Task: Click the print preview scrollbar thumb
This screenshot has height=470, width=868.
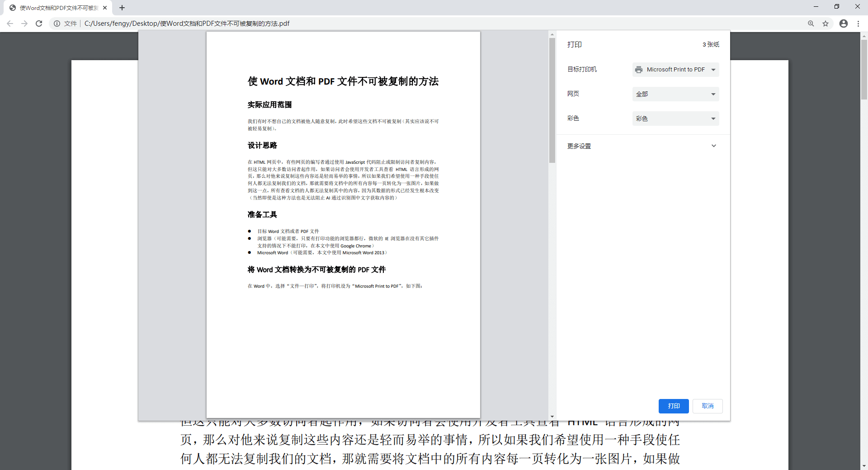Action: 552,100
